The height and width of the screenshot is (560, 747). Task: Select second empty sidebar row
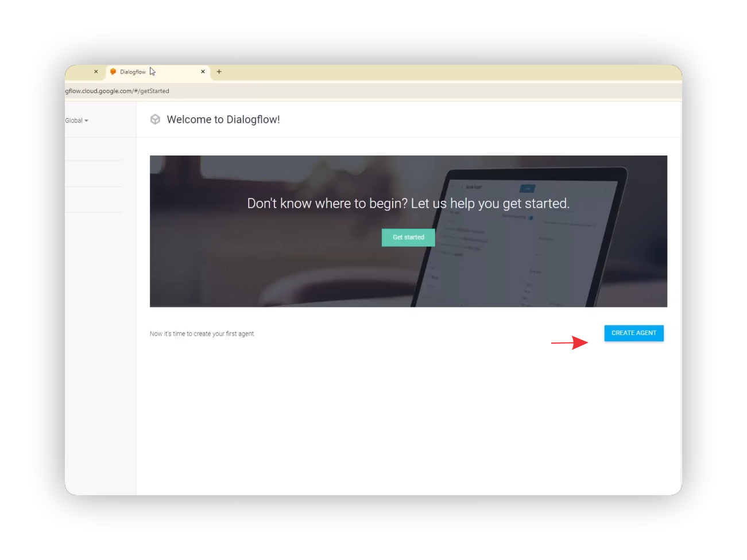pyautogui.click(x=94, y=174)
